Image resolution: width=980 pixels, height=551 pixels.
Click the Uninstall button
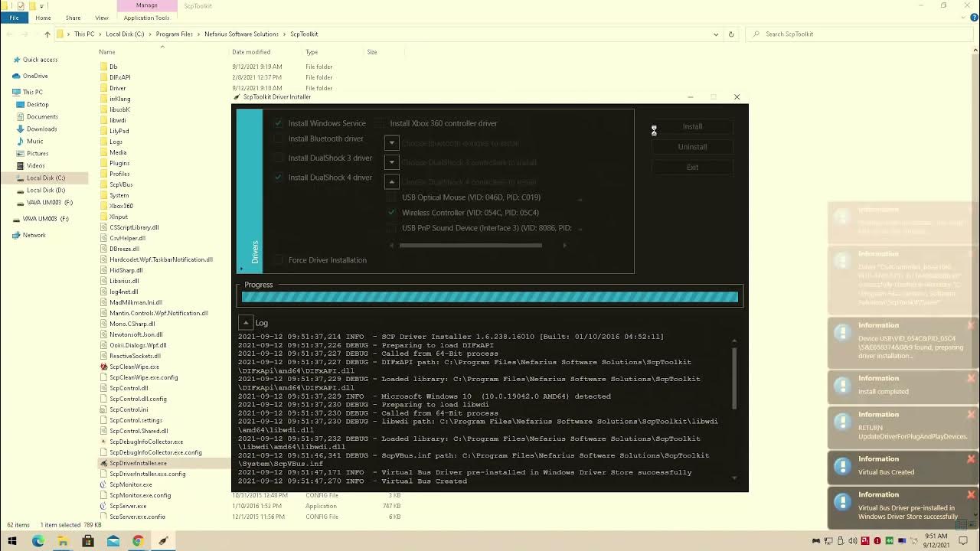click(x=692, y=147)
